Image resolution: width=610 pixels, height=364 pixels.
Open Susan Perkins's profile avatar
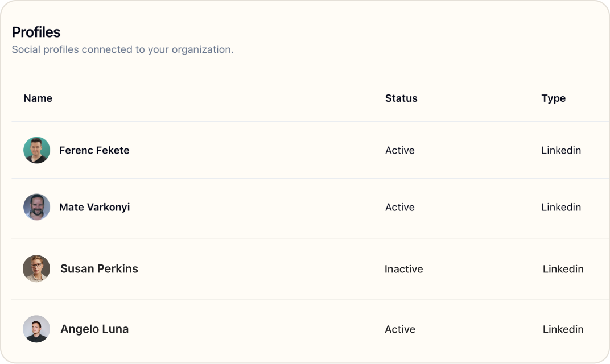[x=36, y=268]
